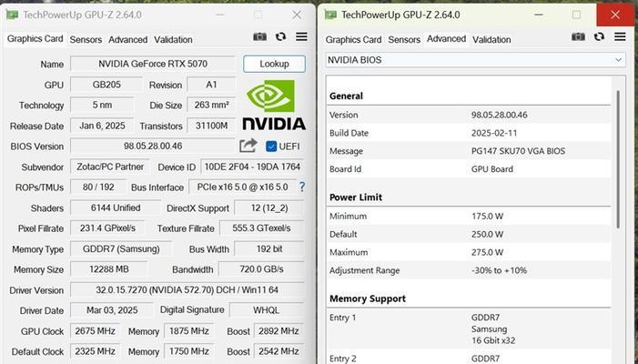Click the Power Limit section header

[356, 197]
